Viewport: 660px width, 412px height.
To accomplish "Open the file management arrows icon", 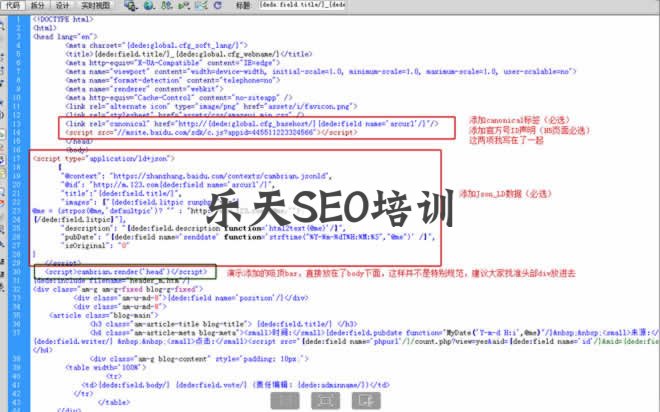I will click(167, 5).
